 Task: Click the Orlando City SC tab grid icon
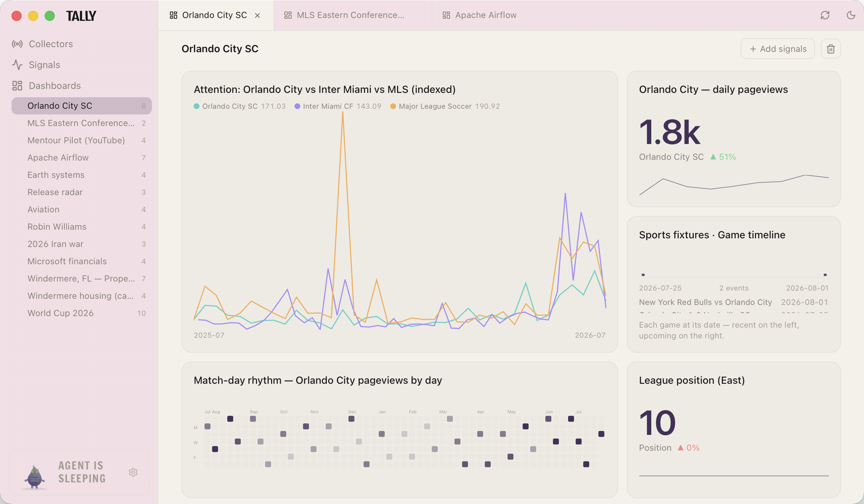click(x=174, y=15)
